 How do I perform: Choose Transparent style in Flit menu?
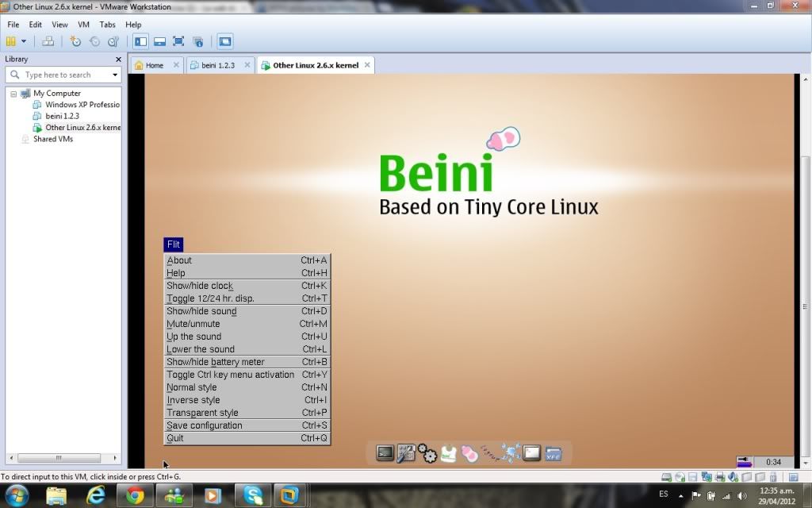[247, 413]
